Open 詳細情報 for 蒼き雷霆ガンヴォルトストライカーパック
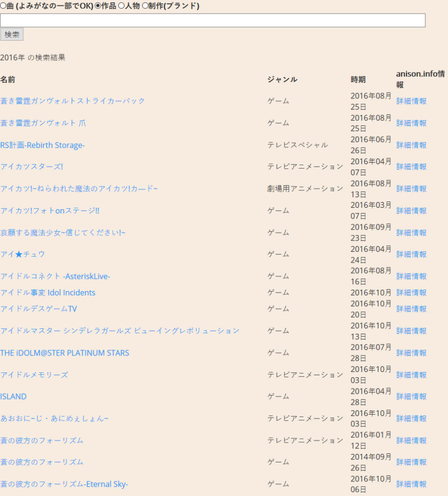 [x=411, y=101]
